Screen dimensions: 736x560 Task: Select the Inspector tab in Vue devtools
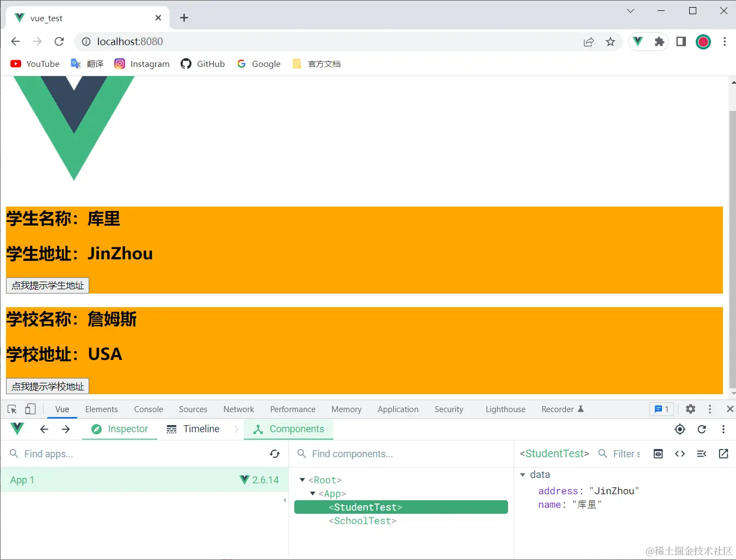120,429
